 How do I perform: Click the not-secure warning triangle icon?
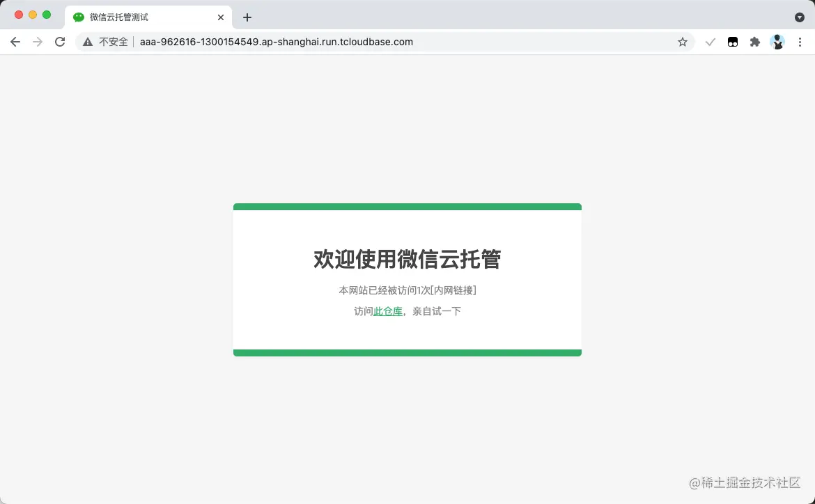click(88, 42)
